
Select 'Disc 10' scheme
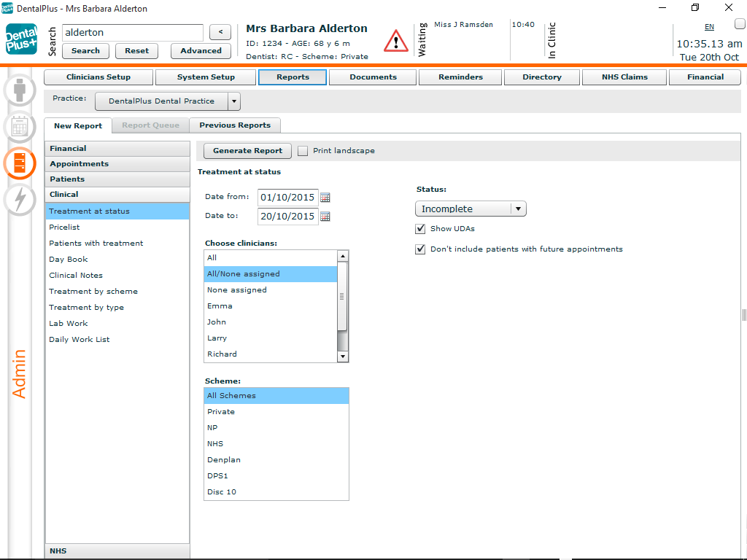[x=276, y=492]
